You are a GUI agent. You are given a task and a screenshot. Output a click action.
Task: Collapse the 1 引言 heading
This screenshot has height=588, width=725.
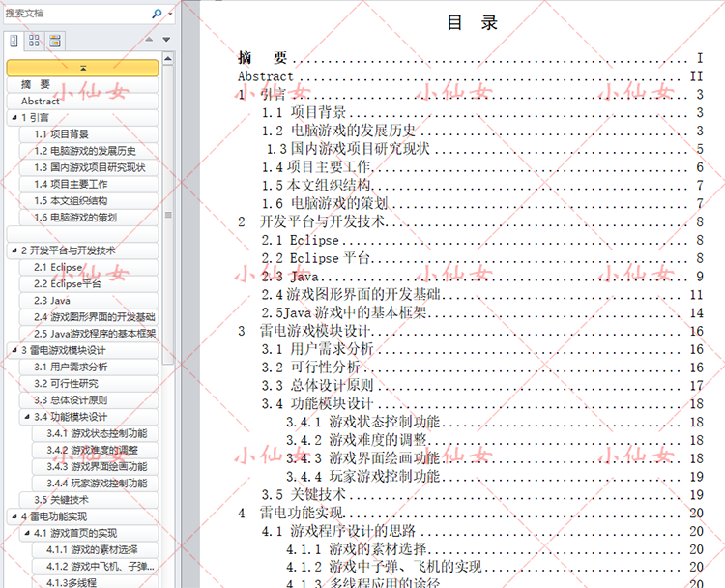(14, 118)
